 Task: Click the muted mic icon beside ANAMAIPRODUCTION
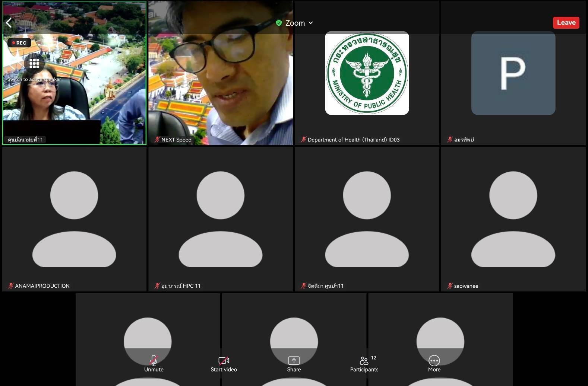click(x=11, y=286)
